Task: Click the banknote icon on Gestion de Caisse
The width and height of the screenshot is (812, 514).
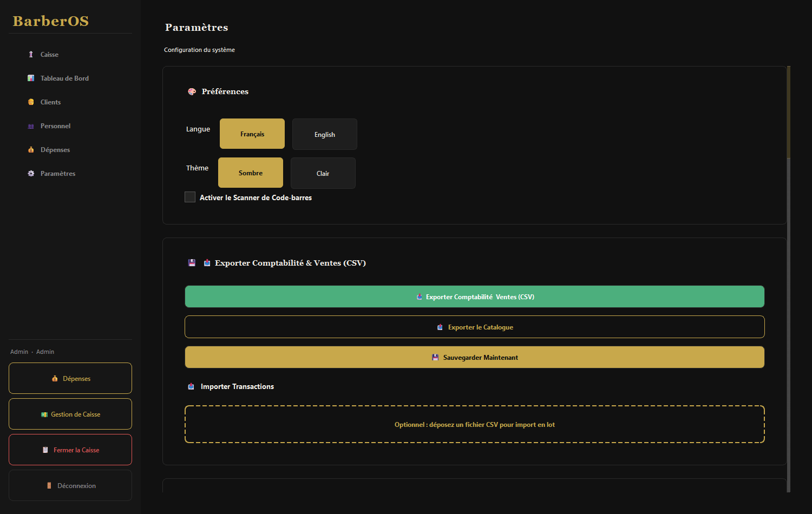Action: click(44, 414)
